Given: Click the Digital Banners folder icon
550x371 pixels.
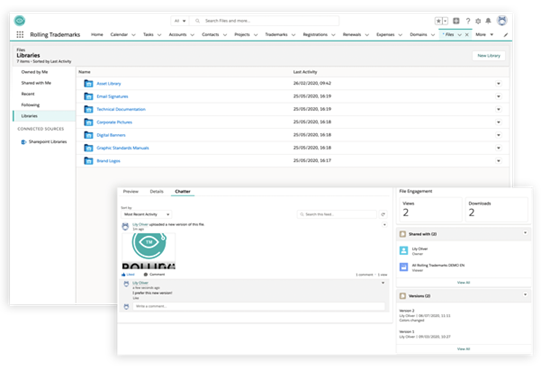Looking at the screenshot, I should point(88,135).
